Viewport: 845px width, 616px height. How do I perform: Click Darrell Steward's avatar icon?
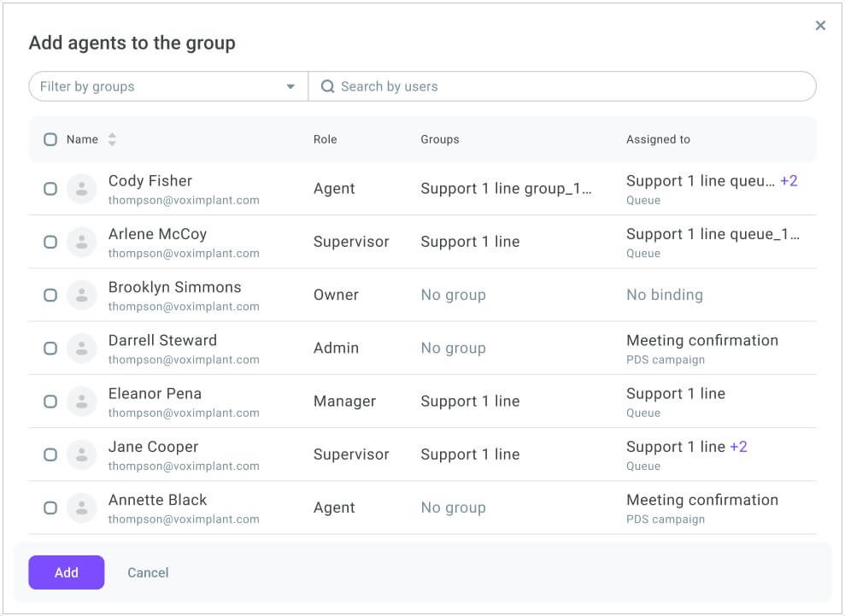click(x=81, y=348)
